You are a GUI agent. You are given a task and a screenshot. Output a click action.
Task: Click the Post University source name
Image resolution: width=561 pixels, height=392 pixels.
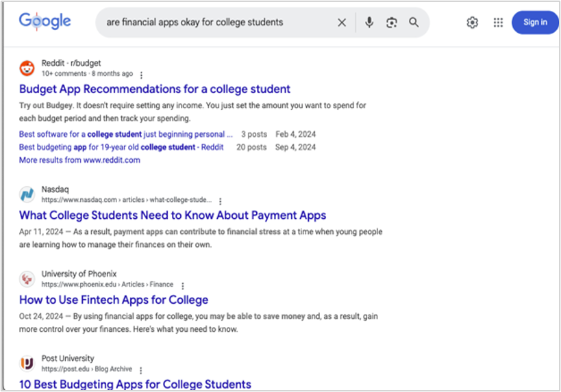[x=68, y=358]
